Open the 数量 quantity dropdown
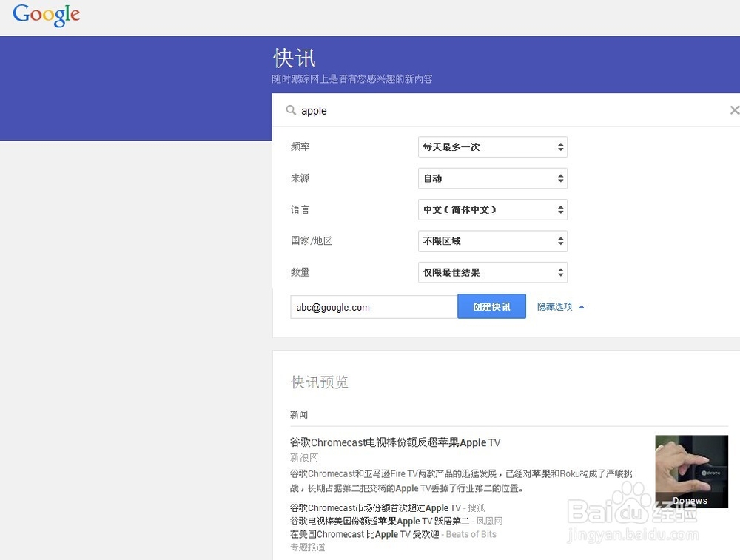Image resolution: width=740 pixels, height=560 pixels. 493,272
